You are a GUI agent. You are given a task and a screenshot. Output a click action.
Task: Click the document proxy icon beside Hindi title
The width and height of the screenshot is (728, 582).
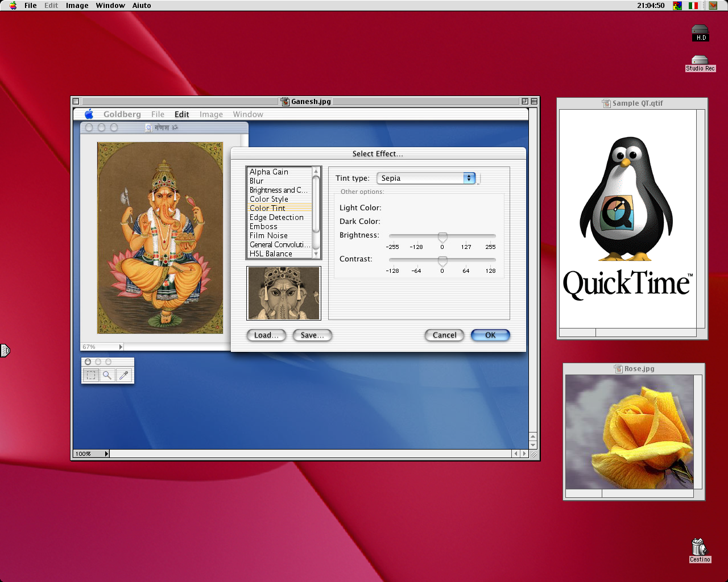click(x=148, y=128)
